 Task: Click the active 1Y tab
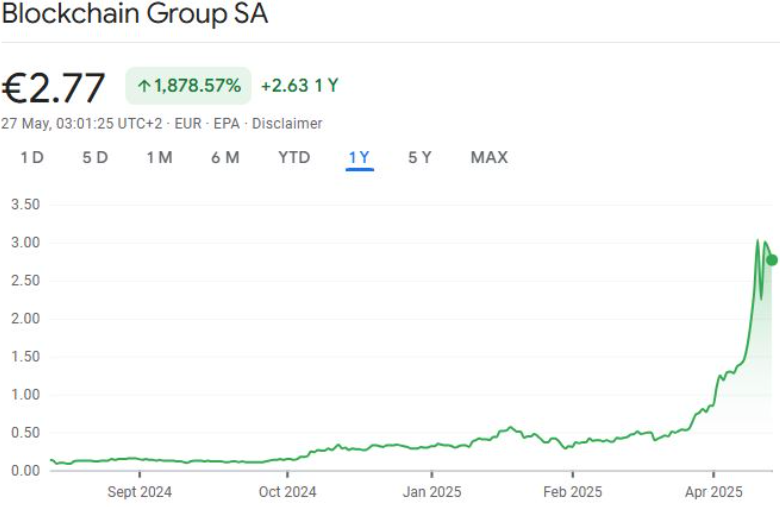[359, 157]
